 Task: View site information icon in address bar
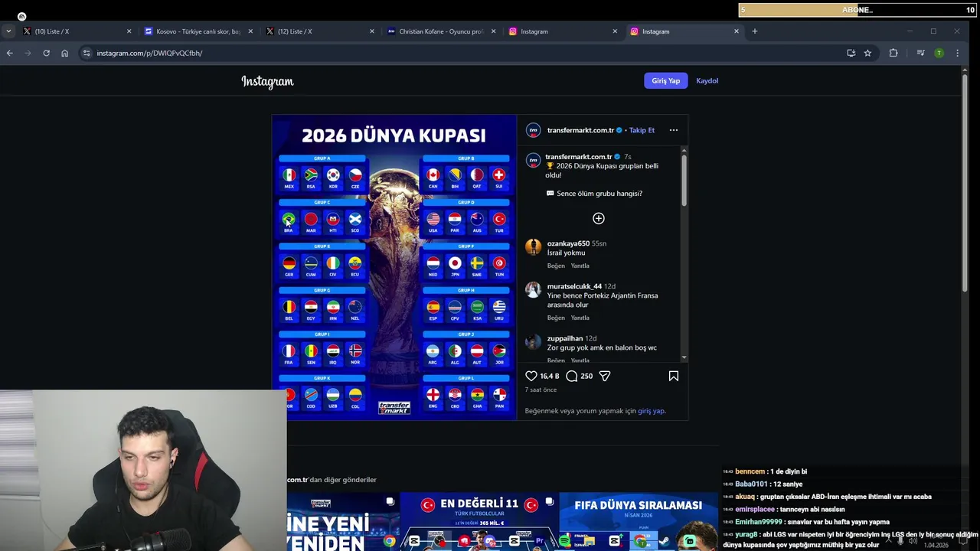87,53
